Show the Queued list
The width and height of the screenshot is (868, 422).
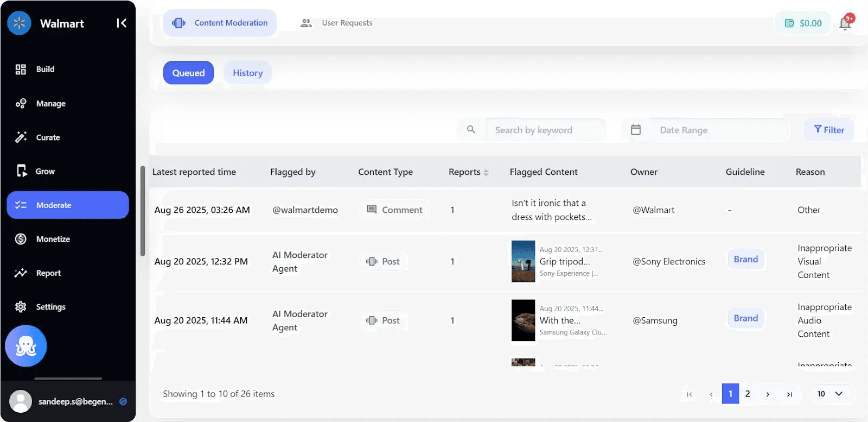(188, 73)
